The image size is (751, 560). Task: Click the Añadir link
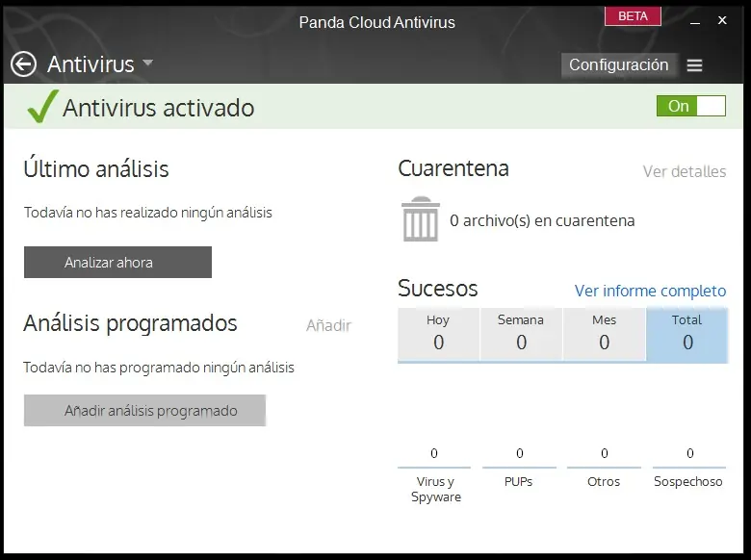[x=328, y=325]
